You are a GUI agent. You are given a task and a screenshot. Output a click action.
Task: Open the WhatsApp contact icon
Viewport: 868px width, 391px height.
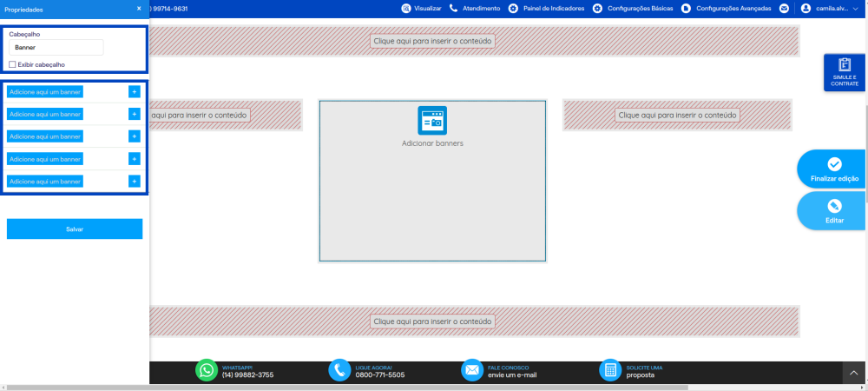click(207, 370)
